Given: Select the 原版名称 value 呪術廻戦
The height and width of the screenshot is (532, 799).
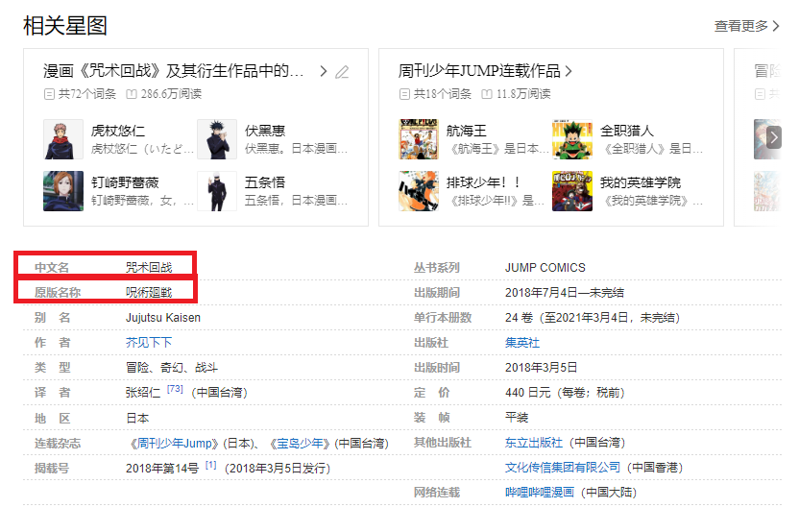Looking at the screenshot, I should [149, 293].
